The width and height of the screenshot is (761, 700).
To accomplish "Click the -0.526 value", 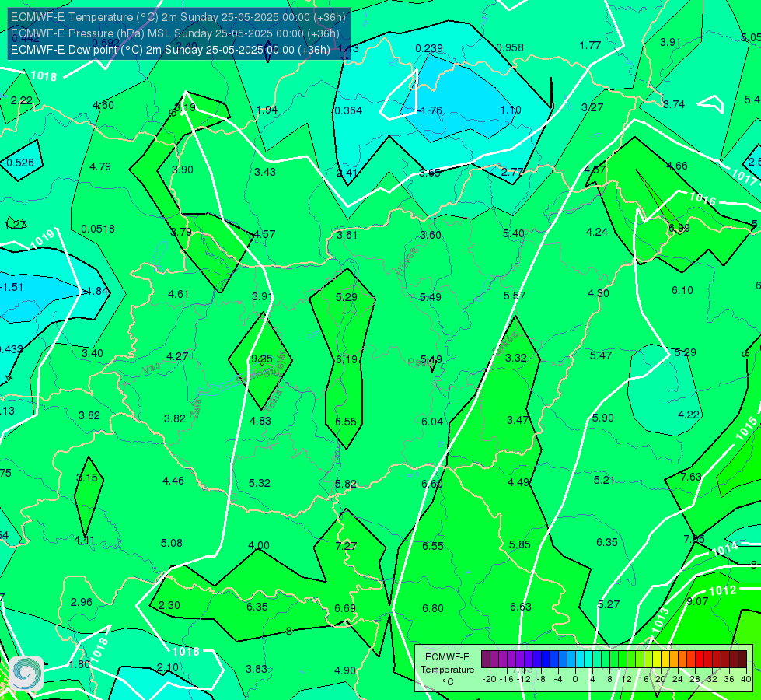I will click(x=19, y=163).
